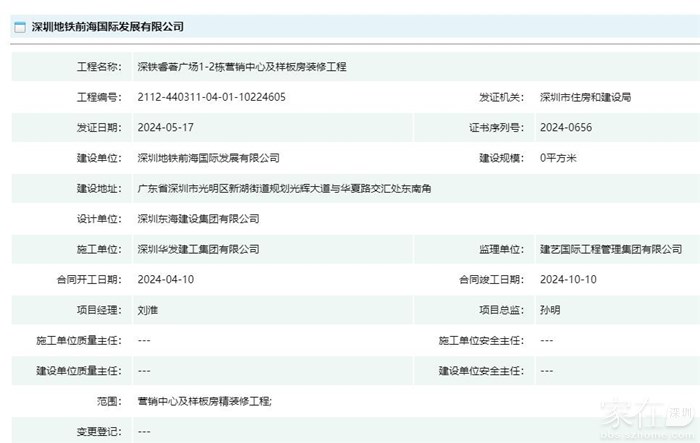Viewport: 700px width, 443px height.
Task: Select the project director name 孙明
Action: [550, 310]
